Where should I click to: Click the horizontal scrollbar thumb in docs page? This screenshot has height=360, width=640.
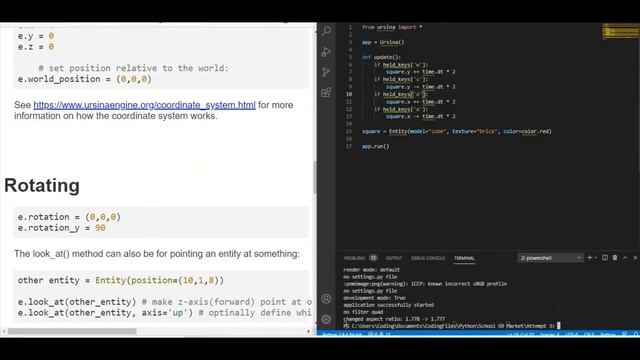[x=72, y=331]
